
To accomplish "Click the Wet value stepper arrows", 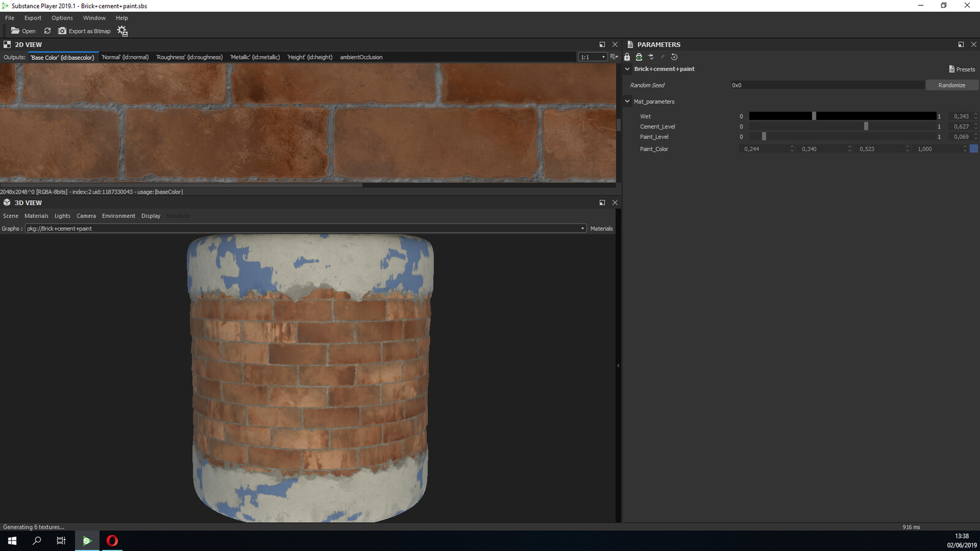I will click(x=977, y=116).
